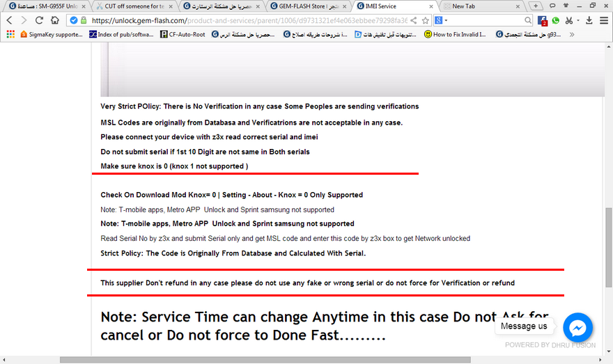Open the DHRU FUSION powered-by link

pyautogui.click(x=573, y=345)
